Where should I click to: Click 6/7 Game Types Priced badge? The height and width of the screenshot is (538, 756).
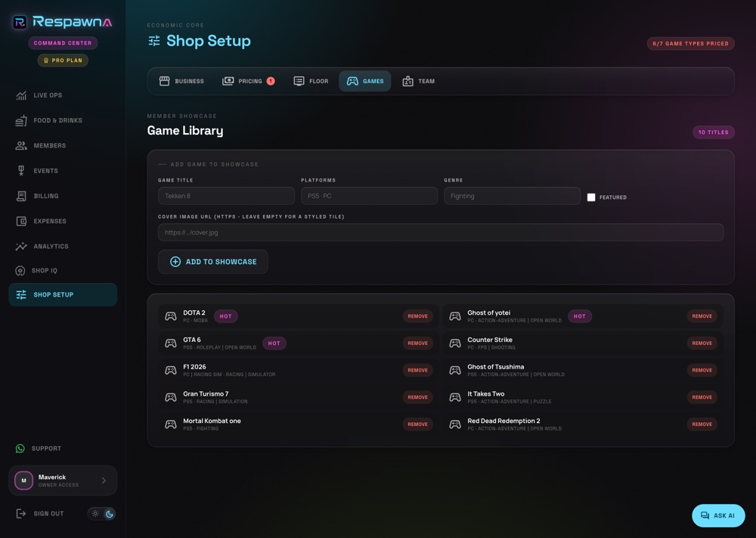tap(690, 43)
